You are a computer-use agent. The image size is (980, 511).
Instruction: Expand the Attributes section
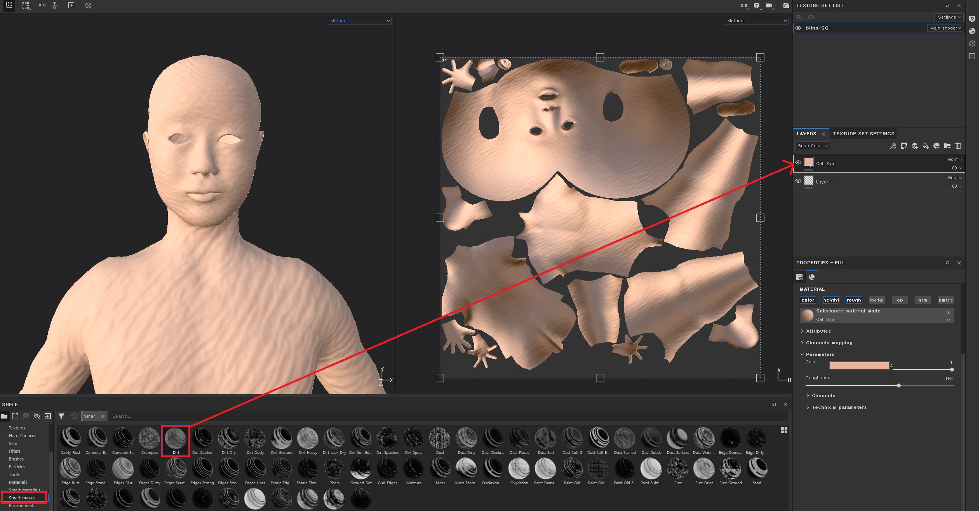pos(818,331)
